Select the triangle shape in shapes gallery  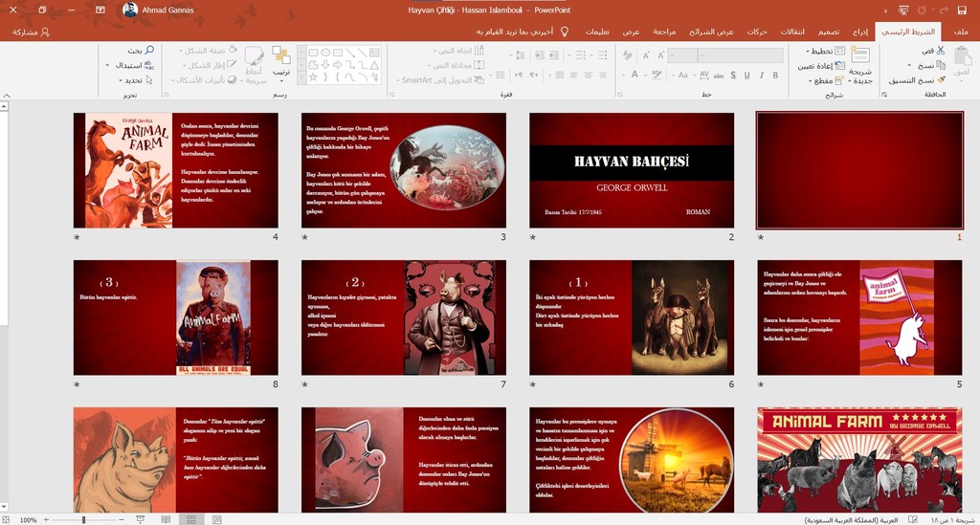click(374, 65)
